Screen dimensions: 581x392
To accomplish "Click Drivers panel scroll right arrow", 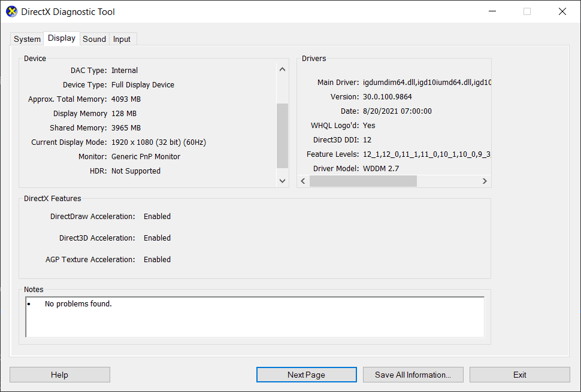I will 485,181.
